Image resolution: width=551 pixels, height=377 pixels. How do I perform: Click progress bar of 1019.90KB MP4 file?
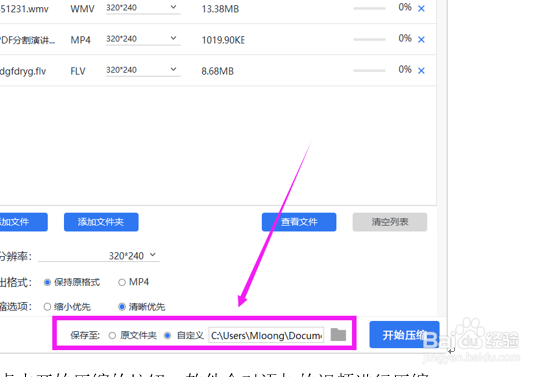coord(369,39)
